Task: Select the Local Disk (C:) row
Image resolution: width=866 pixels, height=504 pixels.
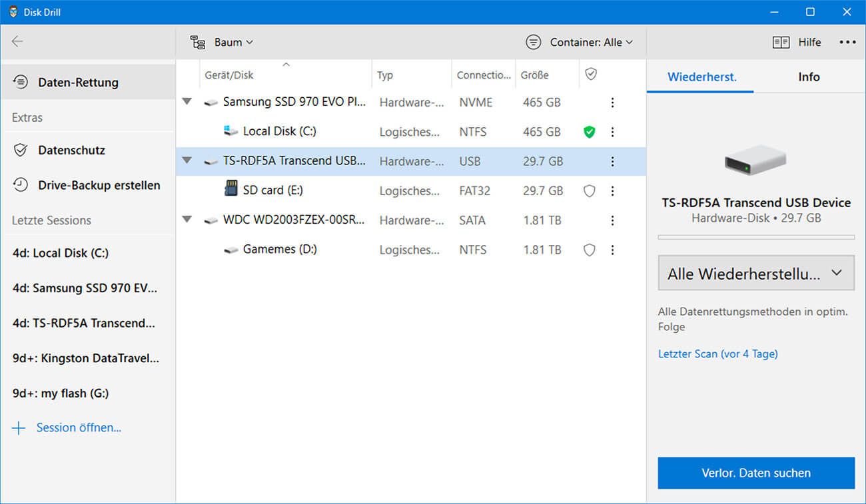Action: click(411, 132)
